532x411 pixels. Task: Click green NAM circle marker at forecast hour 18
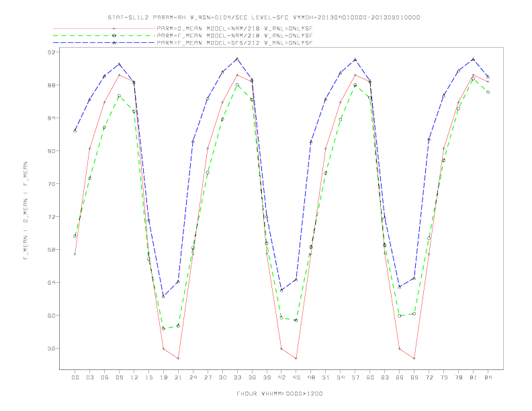[163, 328]
